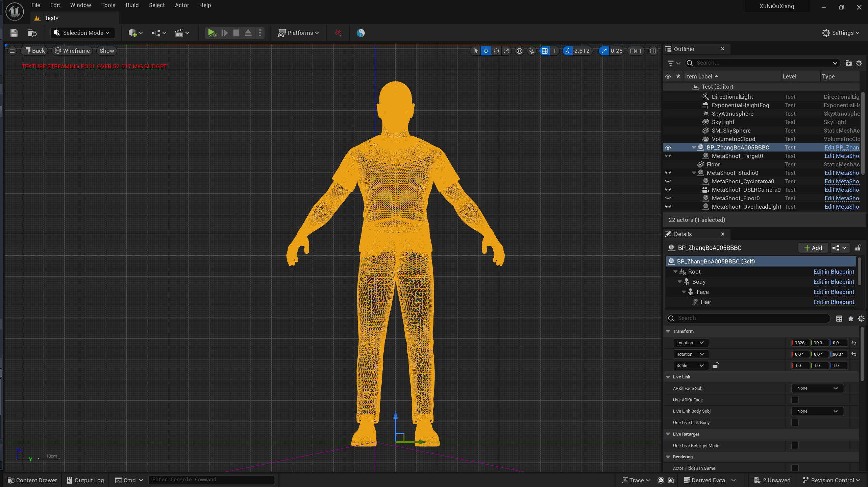Select the scale transform tool icon
868x487 pixels.
pos(506,51)
